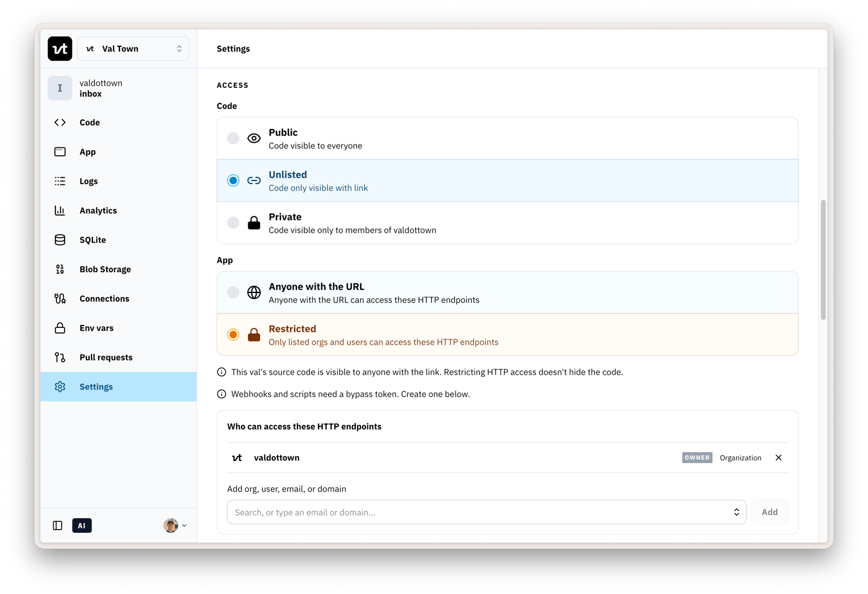Image resolution: width=868 pixels, height=594 pixels.
Task: Open the Code section in sidebar
Action: [x=118, y=122]
